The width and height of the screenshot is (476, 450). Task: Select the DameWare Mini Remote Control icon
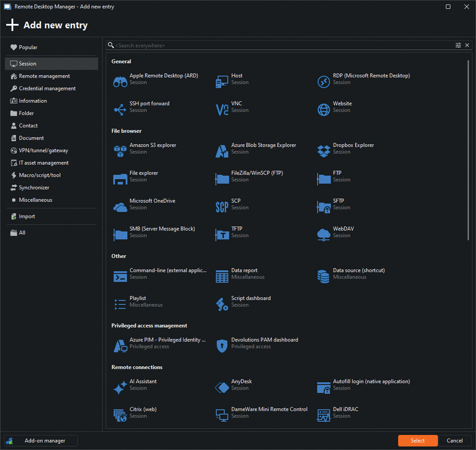click(222, 415)
